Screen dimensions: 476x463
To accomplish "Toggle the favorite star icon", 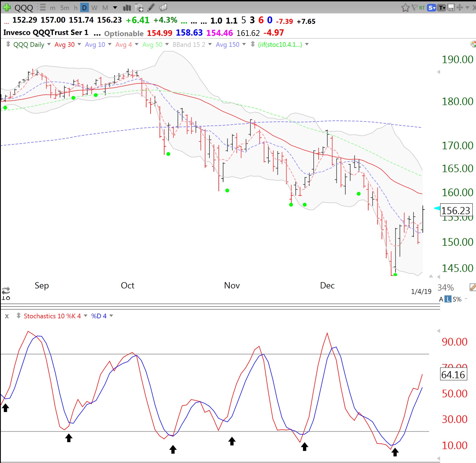I will coord(405,8).
